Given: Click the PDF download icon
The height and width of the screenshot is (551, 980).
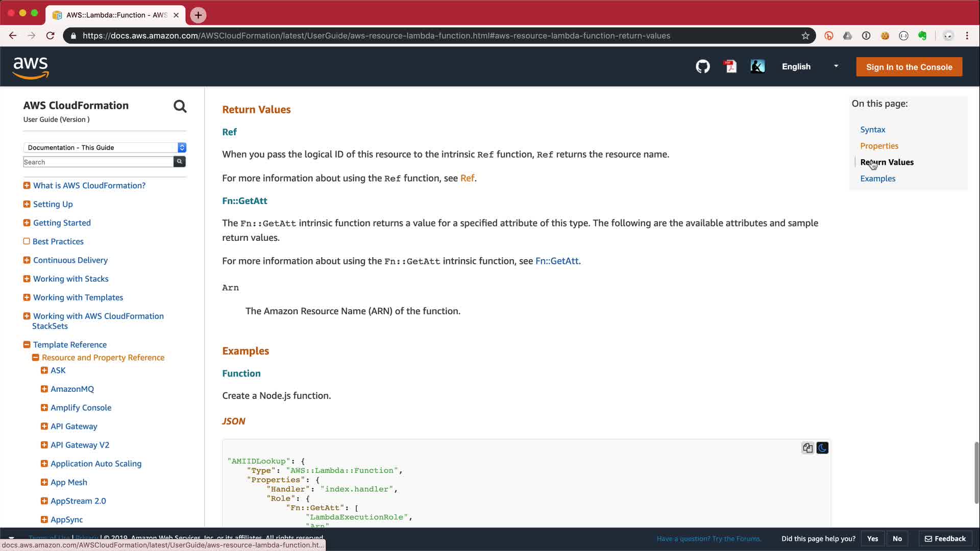Looking at the screenshot, I should pos(730,67).
